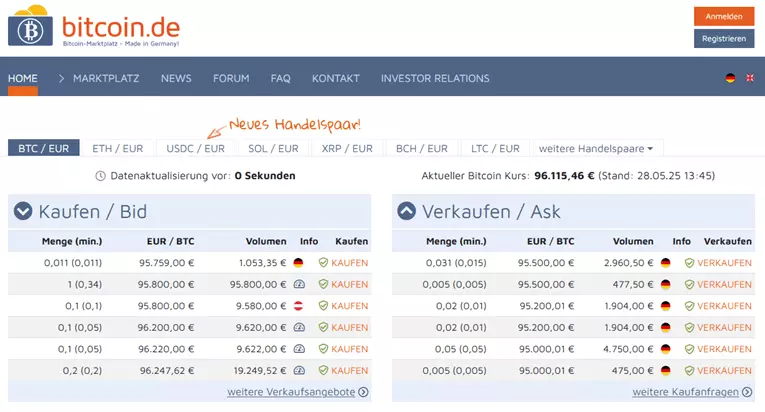The height and width of the screenshot is (412, 765).
Task: Click the Registrieren button
Action: point(724,39)
